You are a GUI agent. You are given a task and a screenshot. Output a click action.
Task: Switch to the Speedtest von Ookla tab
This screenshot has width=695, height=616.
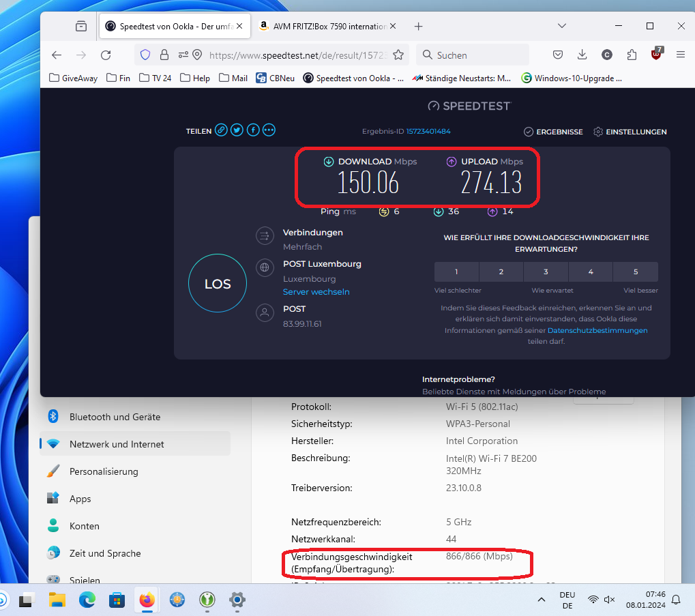coord(175,26)
